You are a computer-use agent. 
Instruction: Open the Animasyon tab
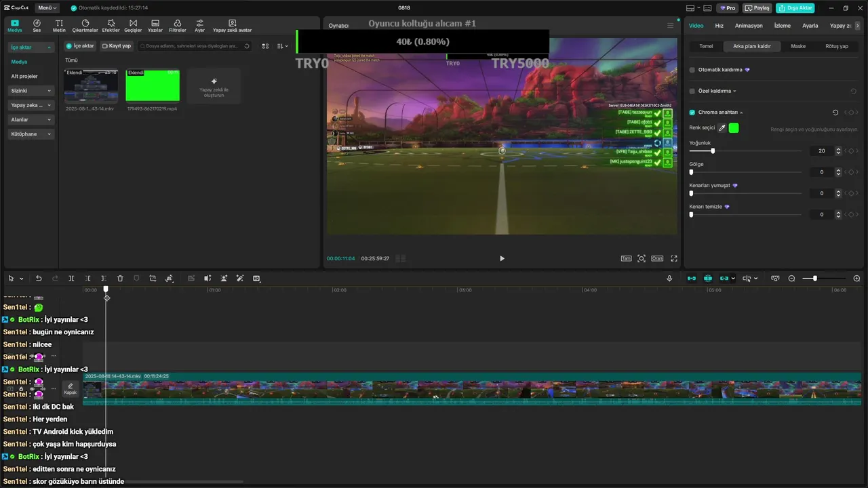point(749,26)
